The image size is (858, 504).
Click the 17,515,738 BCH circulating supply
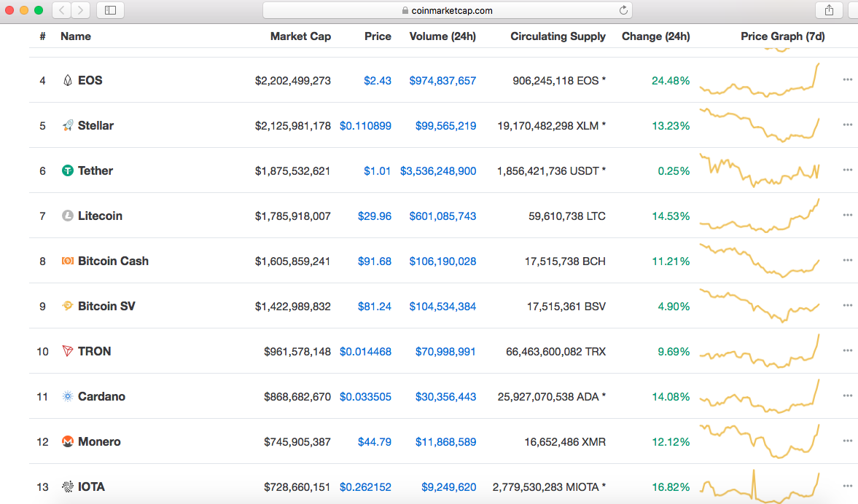click(x=565, y=261)
